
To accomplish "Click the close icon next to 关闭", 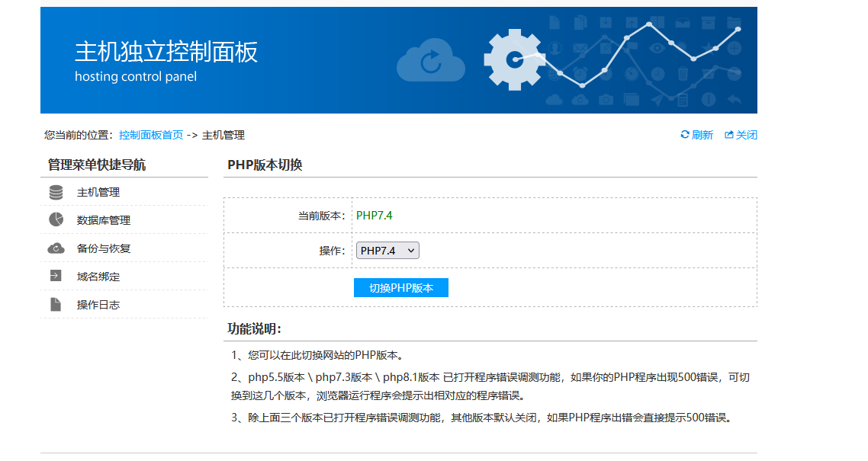I will click(x=729, y=134).
